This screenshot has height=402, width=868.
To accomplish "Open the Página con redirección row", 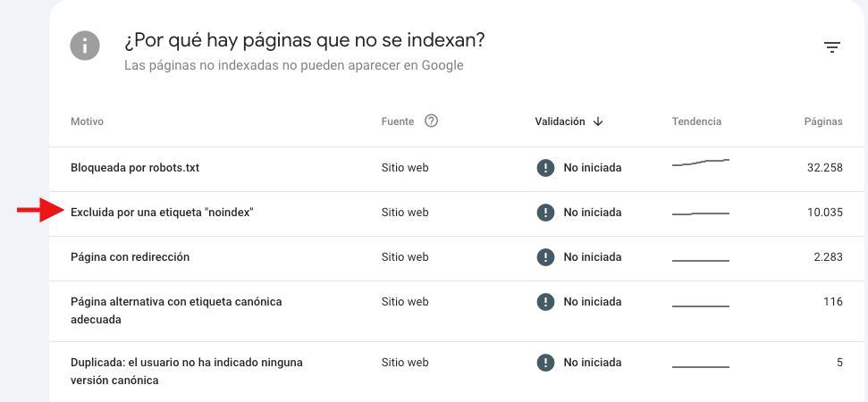I will point(456,259).
